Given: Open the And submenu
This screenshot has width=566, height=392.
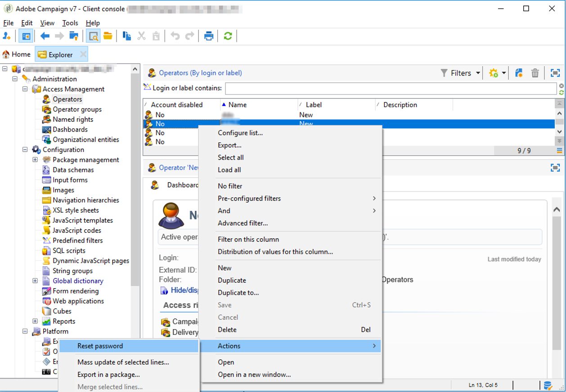Looking at the screenshot, I should tap(291, 211).
